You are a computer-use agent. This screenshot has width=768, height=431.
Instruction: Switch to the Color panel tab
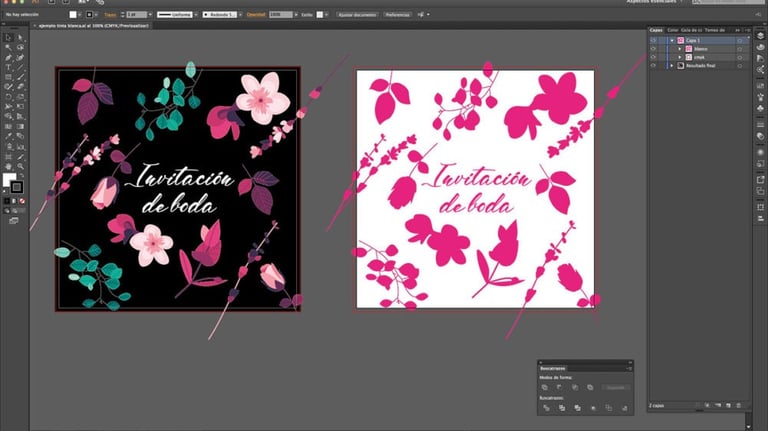click(672, 30)
